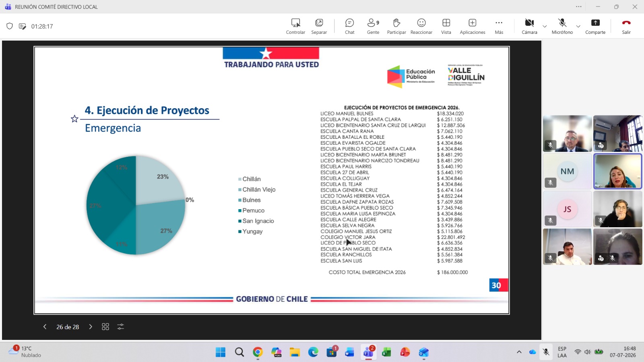Show hidden system tray icons chevron

tap(519, 352)
